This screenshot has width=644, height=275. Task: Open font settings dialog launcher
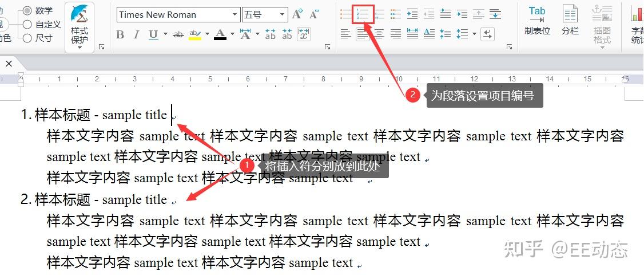327,47
